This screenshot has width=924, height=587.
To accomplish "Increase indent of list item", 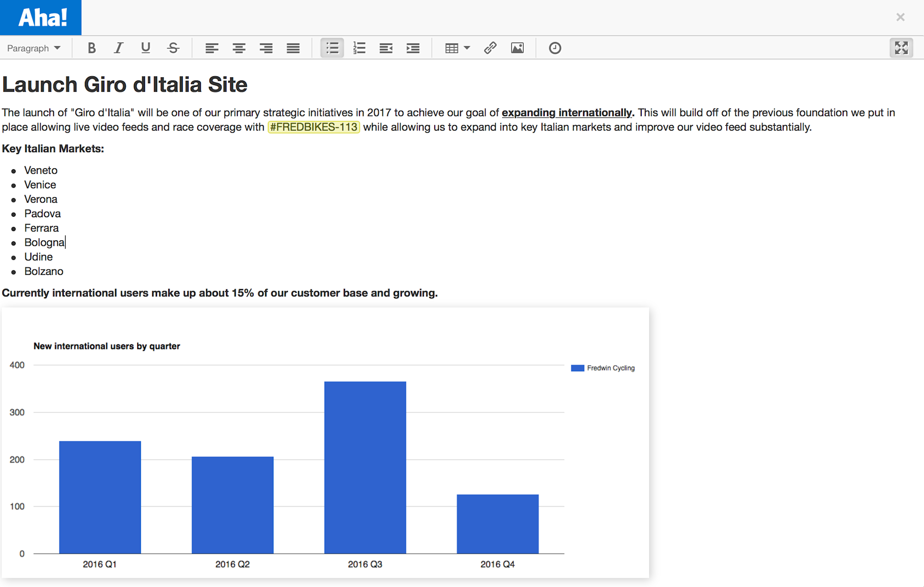I will click(413, 48).
